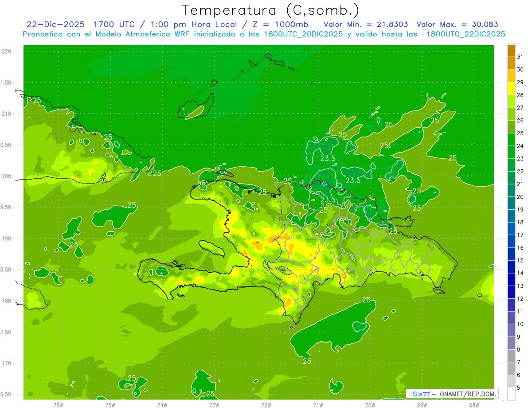The height and width of the screenshot is (411, 532).
Task: Pick the blue swatch between 16 and 17
Action: click(x=511, y=241)
